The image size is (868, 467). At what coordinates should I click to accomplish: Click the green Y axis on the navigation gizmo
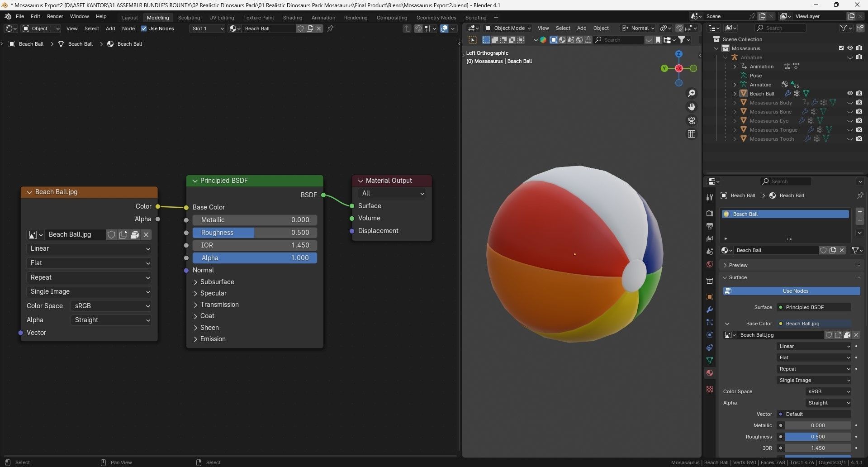664,68
